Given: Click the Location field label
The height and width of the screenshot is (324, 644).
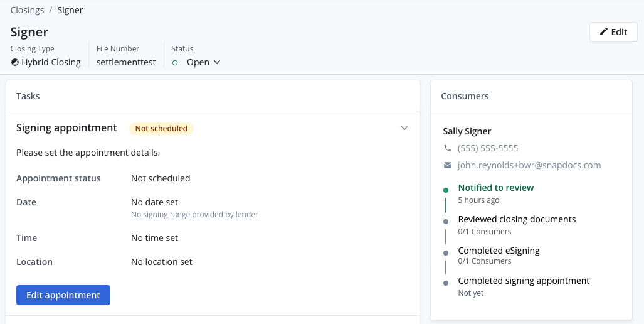Looking at the screenshot, I should 34,262.
